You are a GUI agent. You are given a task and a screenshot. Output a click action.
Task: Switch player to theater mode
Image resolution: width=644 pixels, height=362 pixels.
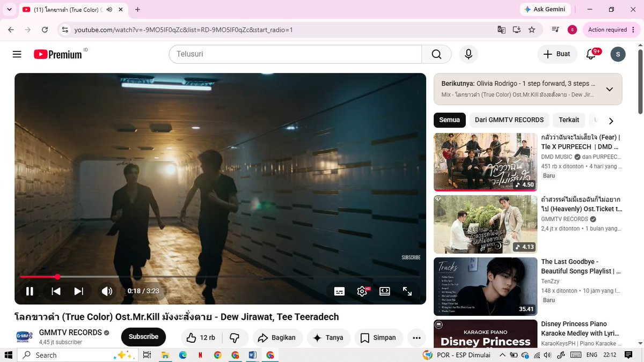coord(385,291)
